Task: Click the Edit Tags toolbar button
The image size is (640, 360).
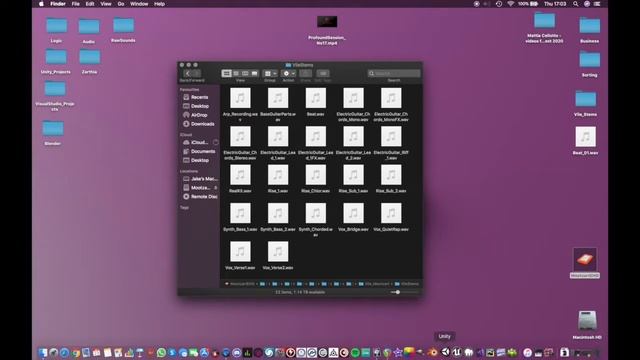Action: click(323, 73)
